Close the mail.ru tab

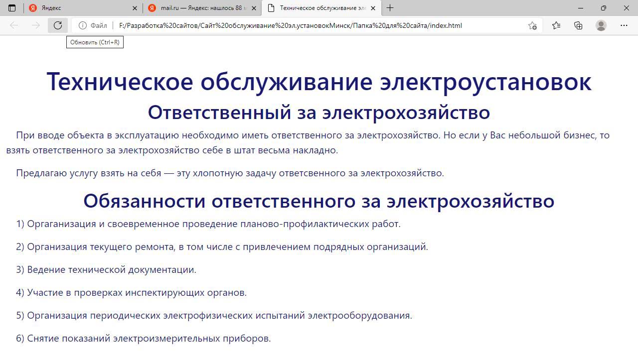click(x=254, y=8)
